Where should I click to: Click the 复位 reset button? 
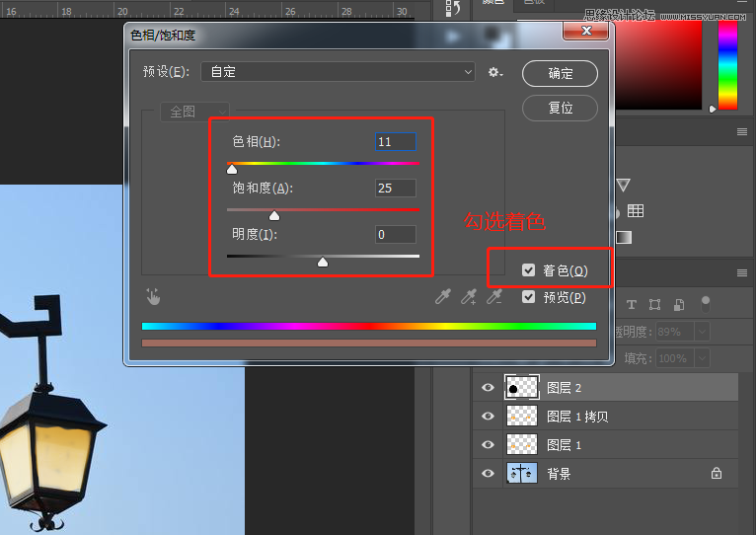[x=560, y=108]
